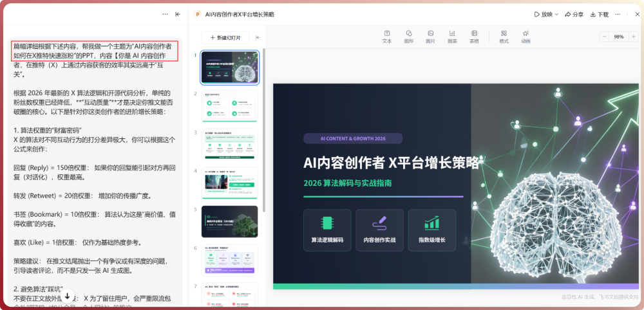Decrease zoom with the minus button
The image size is (644, 310).
[605, 37]
